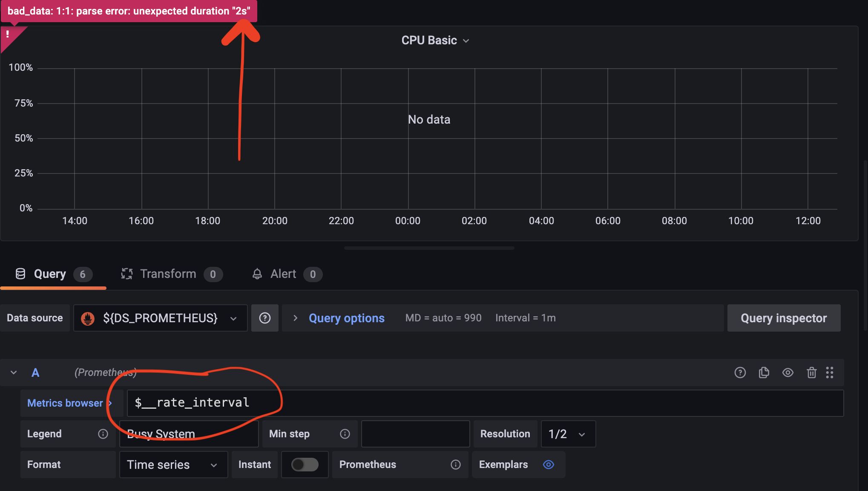Duplicate query A using the copy icon
Viewport: 868px width, 491px height.
click(764, 373)
